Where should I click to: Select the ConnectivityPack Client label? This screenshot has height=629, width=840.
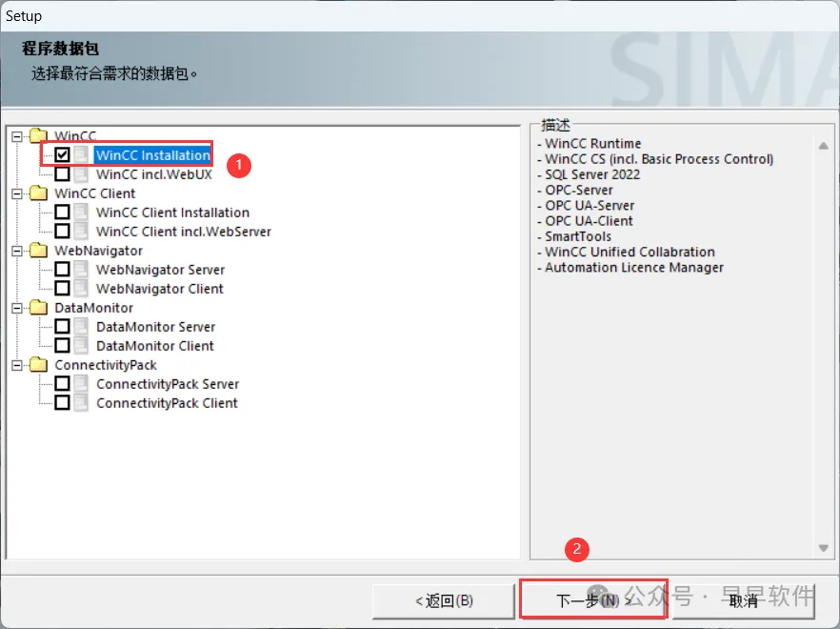coord(167,403)
